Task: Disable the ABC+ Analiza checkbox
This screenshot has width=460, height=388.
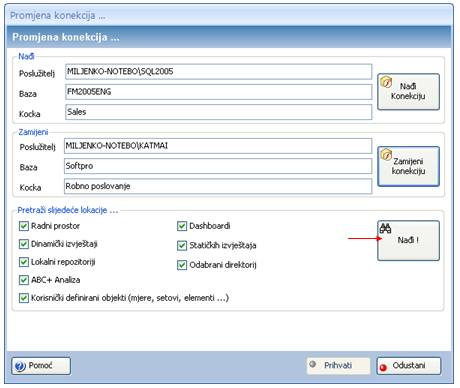Action: [24, 280]
